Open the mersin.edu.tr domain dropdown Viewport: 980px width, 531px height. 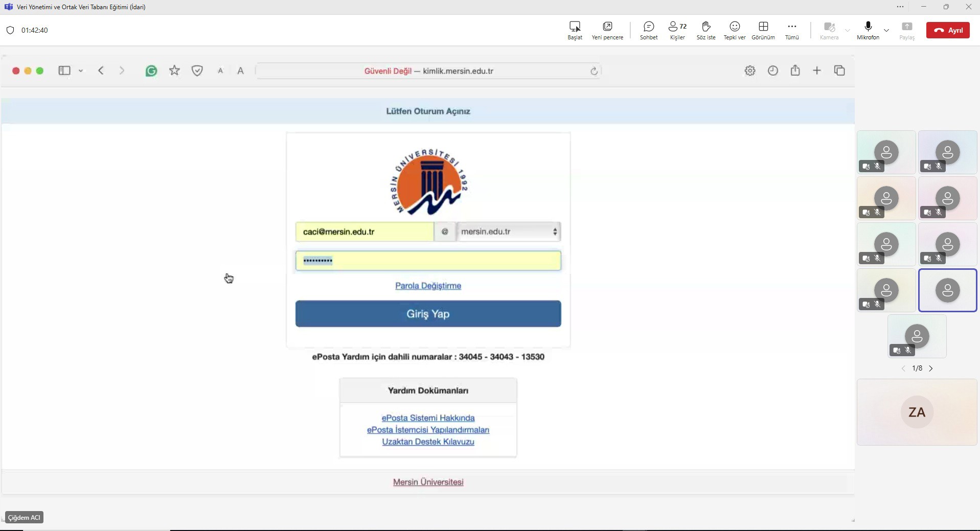tap(509, 232)
